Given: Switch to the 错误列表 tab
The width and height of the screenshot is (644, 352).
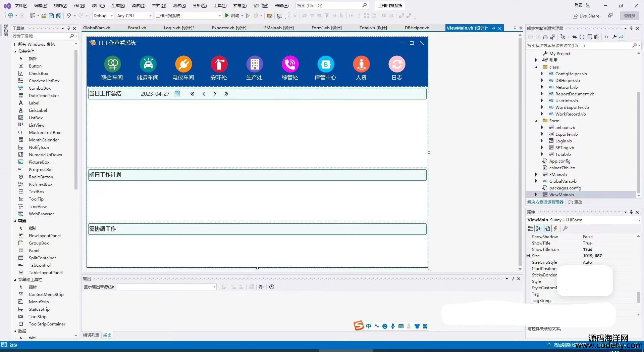Looking at the screenshot, I should pos(91,335).
